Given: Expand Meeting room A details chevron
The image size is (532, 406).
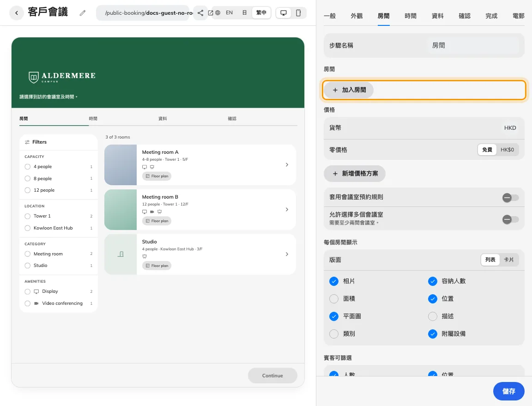Looking at the screenshot, I should tap(287, 165).
